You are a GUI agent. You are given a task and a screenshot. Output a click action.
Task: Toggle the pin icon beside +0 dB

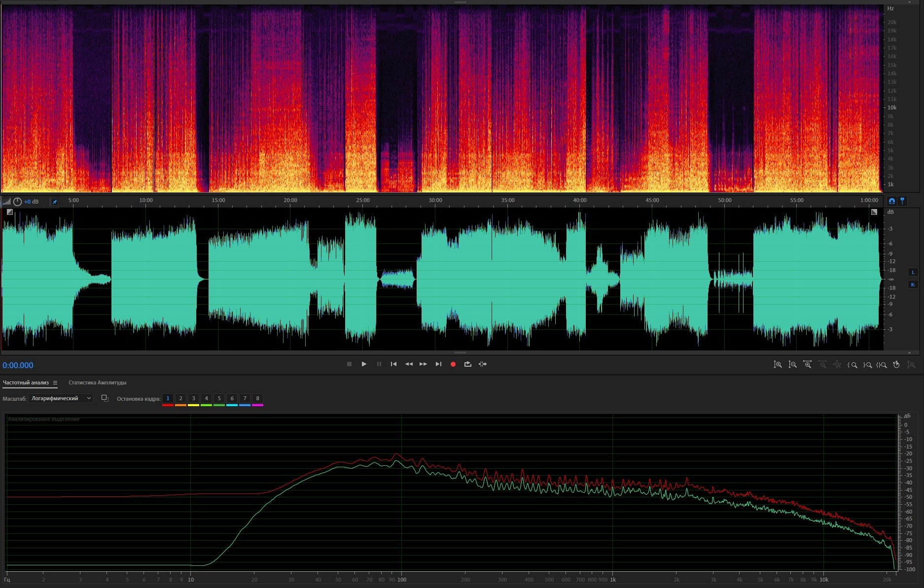coord(55,202)
